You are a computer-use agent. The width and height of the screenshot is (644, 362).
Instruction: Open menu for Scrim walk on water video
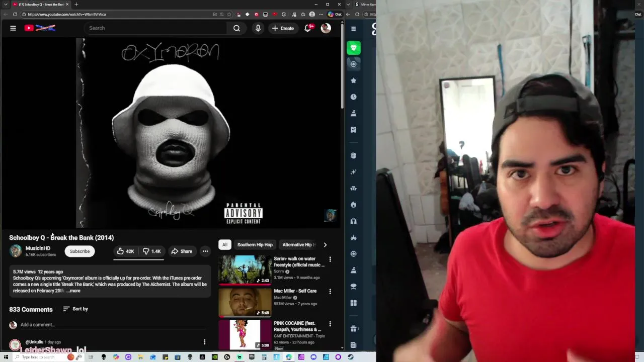tap(330, 259)
